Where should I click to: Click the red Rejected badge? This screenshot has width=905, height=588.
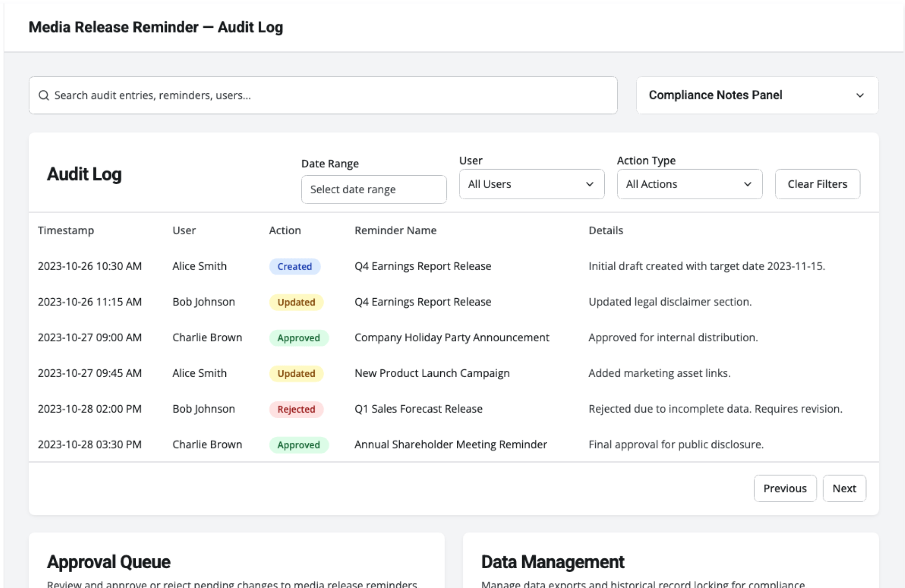click(296, 409)
